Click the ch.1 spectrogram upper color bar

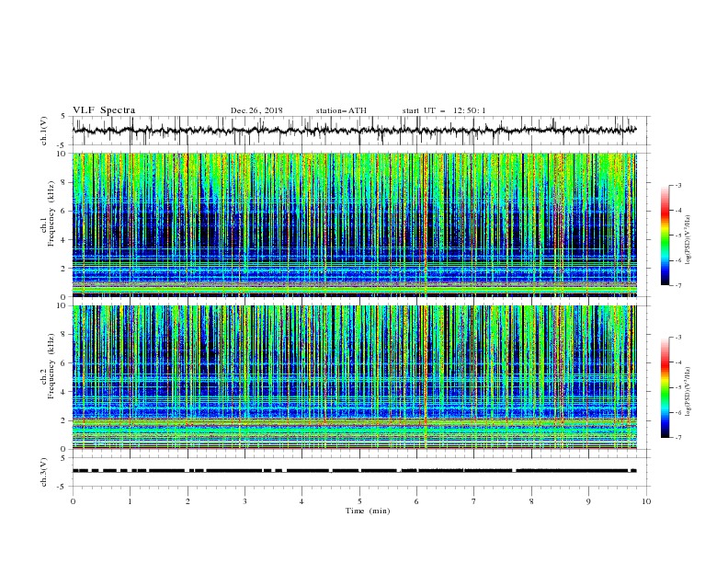click(665, 235)
